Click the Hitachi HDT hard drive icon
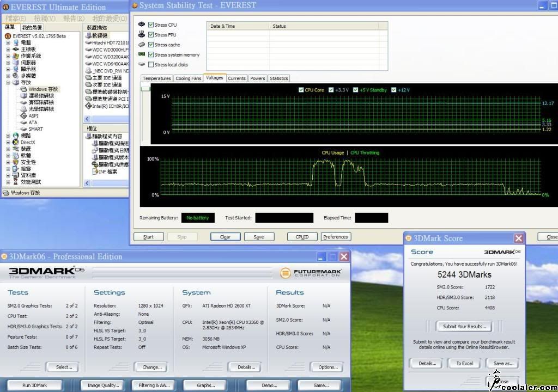 pos(88,42)
